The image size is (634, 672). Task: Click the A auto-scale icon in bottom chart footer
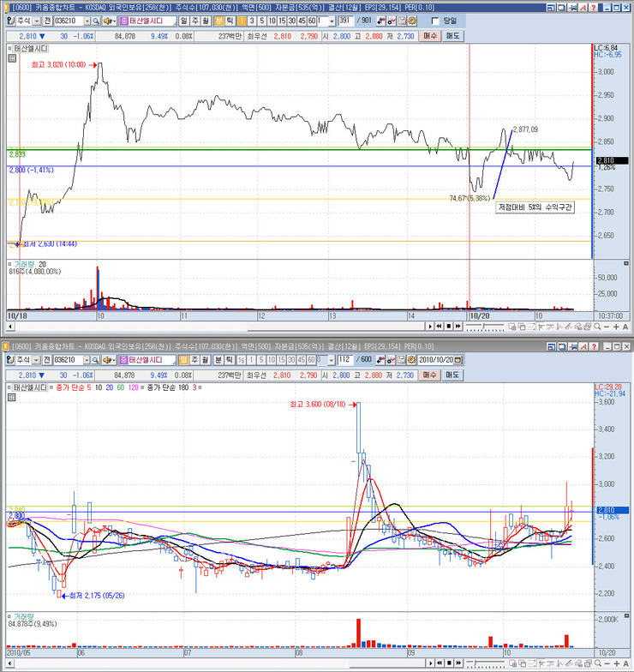click(625, 663)
